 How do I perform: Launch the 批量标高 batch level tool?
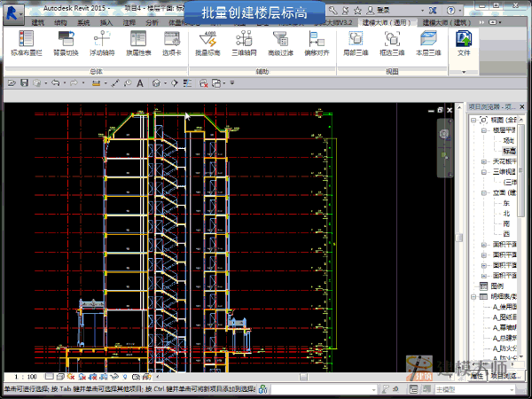point(207,43)
